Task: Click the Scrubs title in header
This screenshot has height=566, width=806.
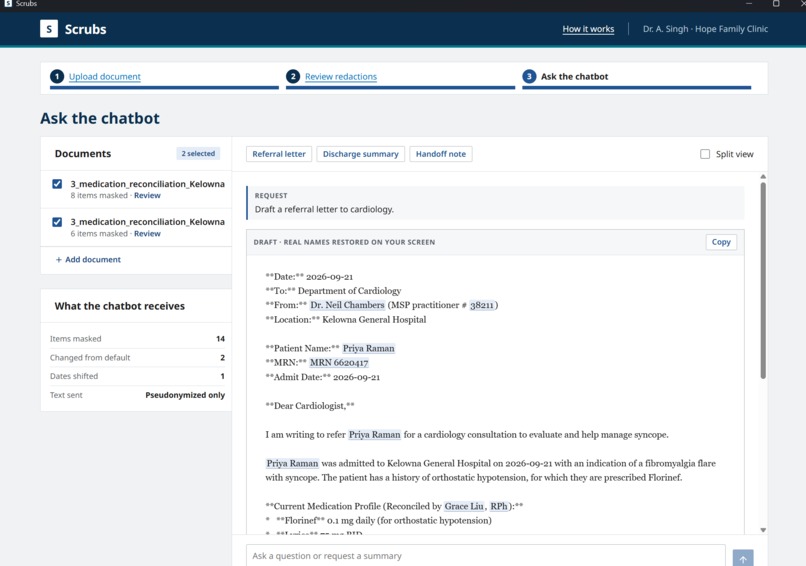Action: 85,29
